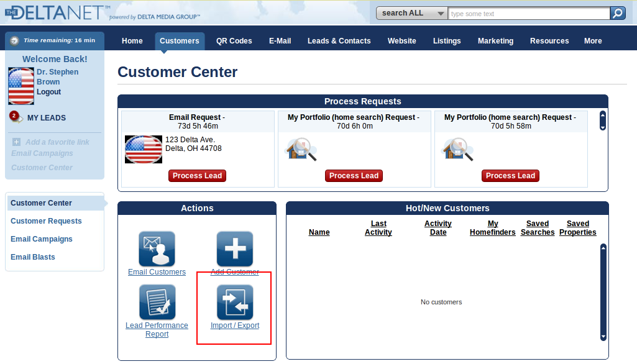Screen dimensions: 637x364
Task: Click the 'No customers' text
Action: pyautogui.click(x=441, y=302)
